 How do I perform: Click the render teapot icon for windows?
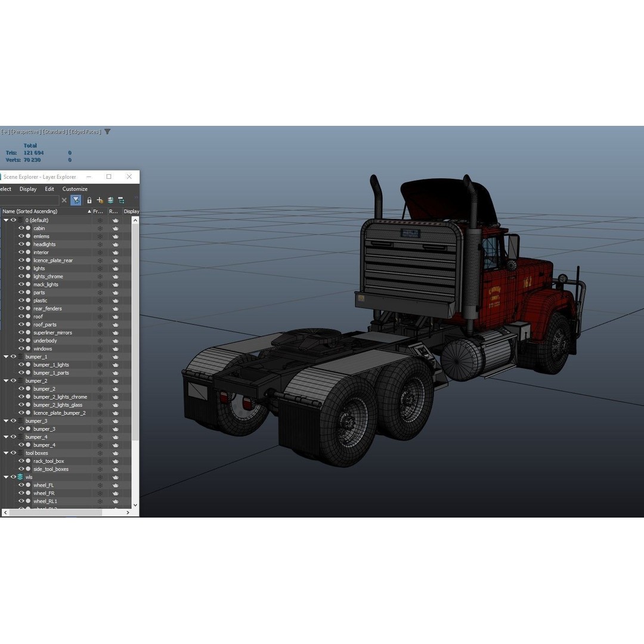tap(116, 349)
